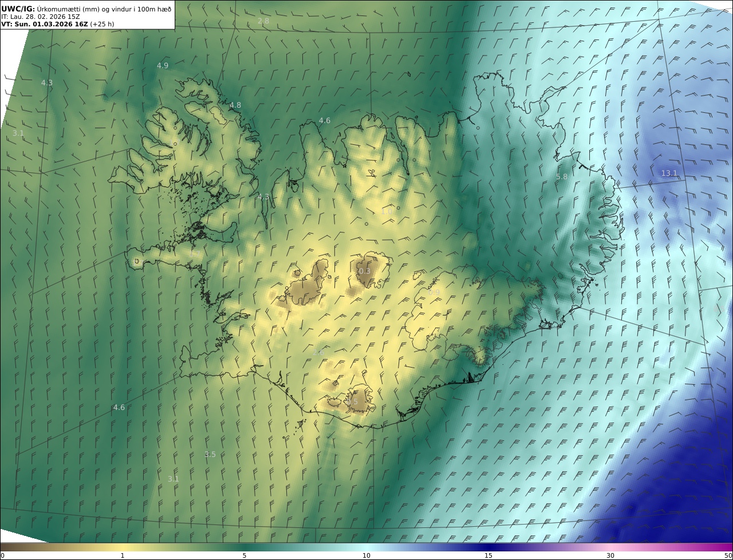Click the 13.1 precipitation value label
Screen dimensions: 733x560
click(x=669, y=173)
